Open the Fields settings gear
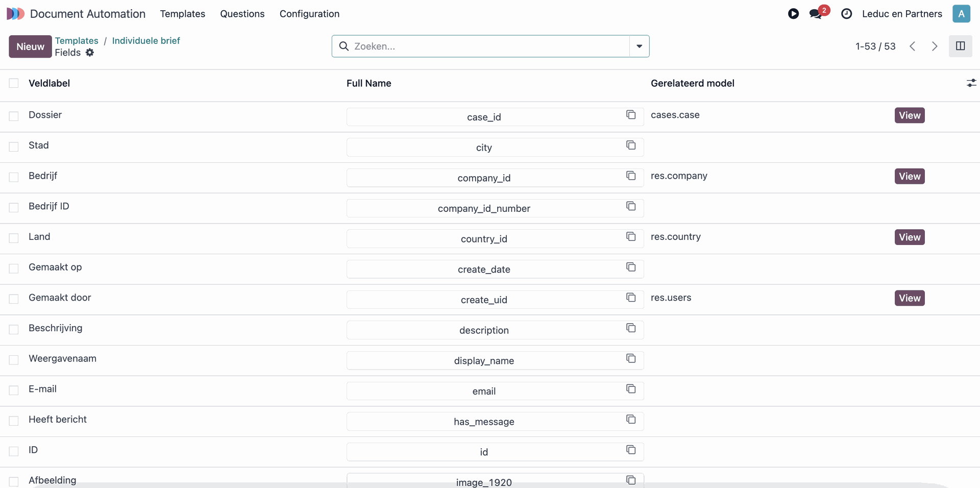 (x=90, y=53)
